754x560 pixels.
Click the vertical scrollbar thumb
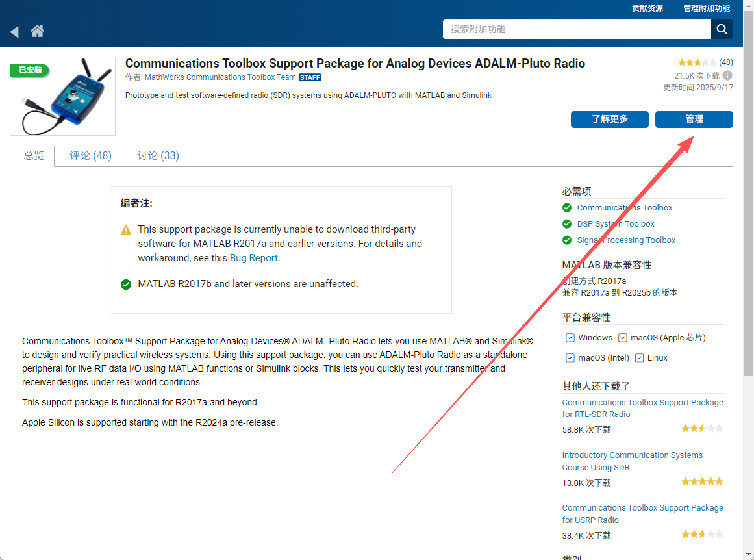coord(748,192)
